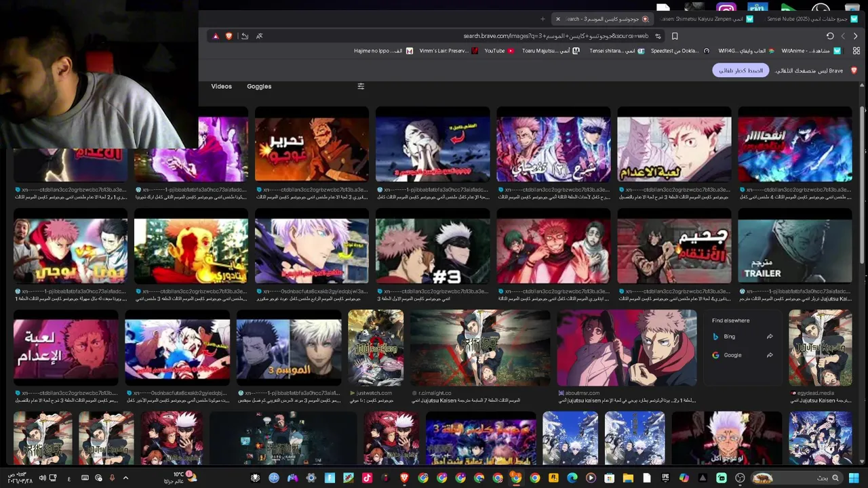Reload the page with the refresh icon
Viewport: 868px width, 488px height.
tap(830, 36)
